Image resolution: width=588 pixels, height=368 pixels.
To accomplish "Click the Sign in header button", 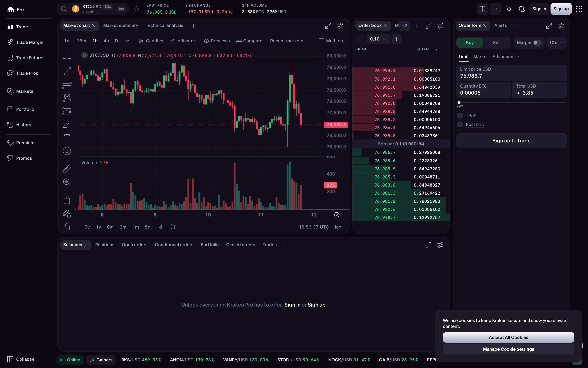I will click(539, 9).
